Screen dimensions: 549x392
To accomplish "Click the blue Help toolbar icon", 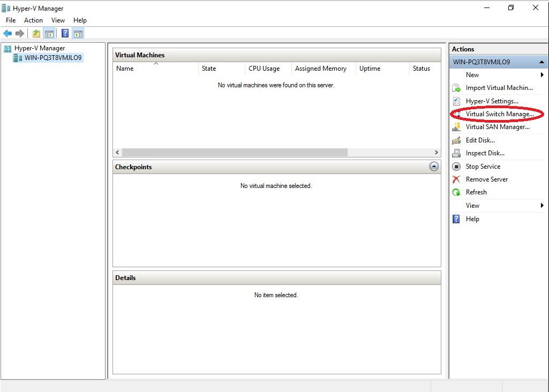I will click(65, 34).
